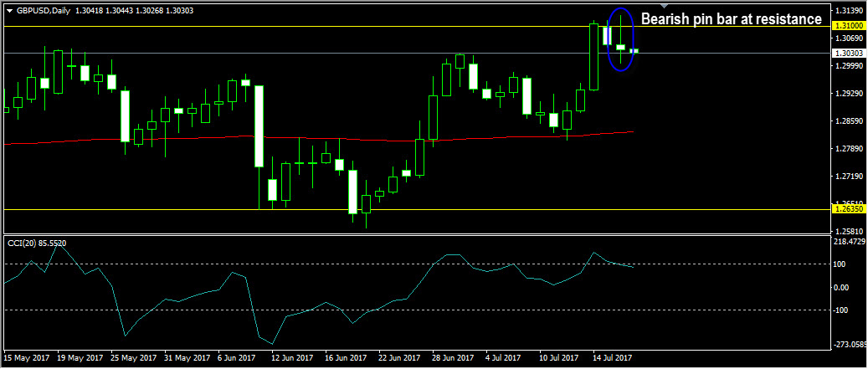The height and width of the screenshot is (369, 868).
Task: Click the GBPUSD,Daily chart title text
Action: 44,11
